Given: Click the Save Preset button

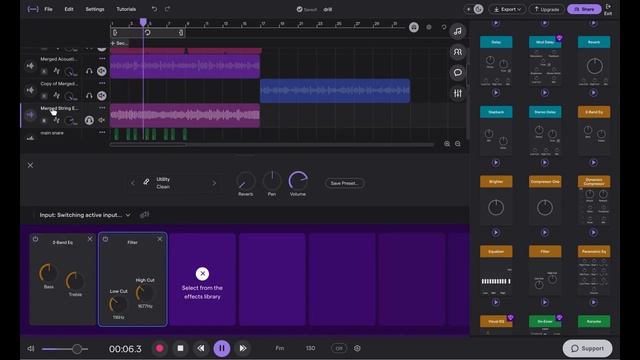Looking at the screenshot, I should pyautogui.click(x=344, y=183).
